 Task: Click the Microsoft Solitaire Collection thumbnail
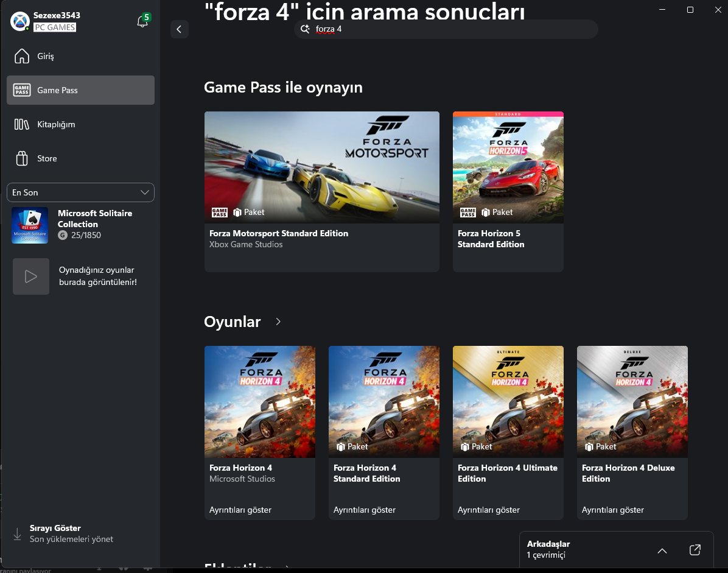pos(30,225)
